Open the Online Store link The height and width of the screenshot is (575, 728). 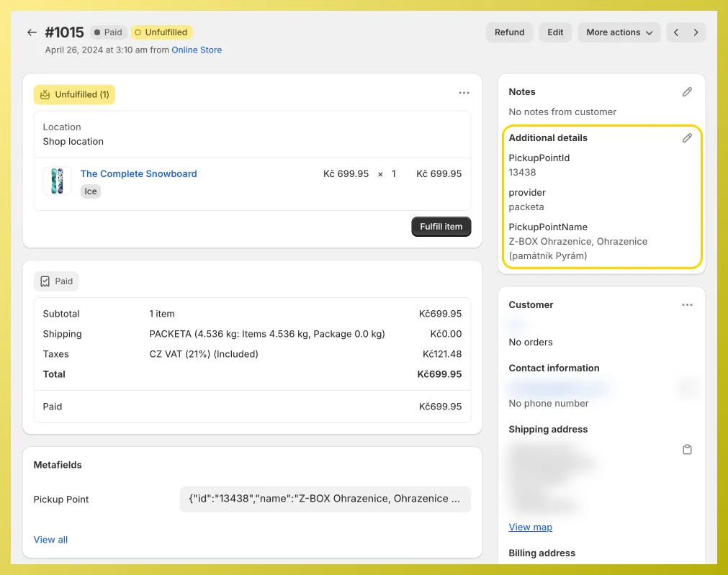(197, 50)
